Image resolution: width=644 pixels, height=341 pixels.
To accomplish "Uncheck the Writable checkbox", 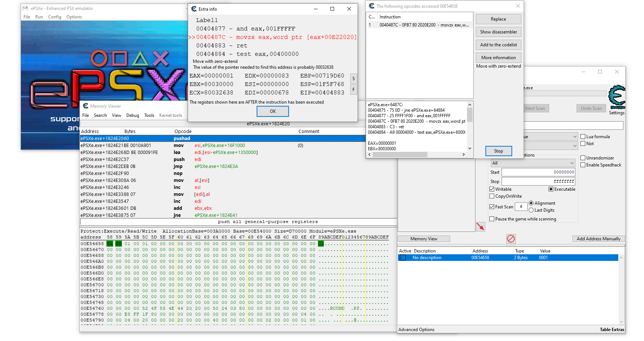I will click(x=492, y=189).
